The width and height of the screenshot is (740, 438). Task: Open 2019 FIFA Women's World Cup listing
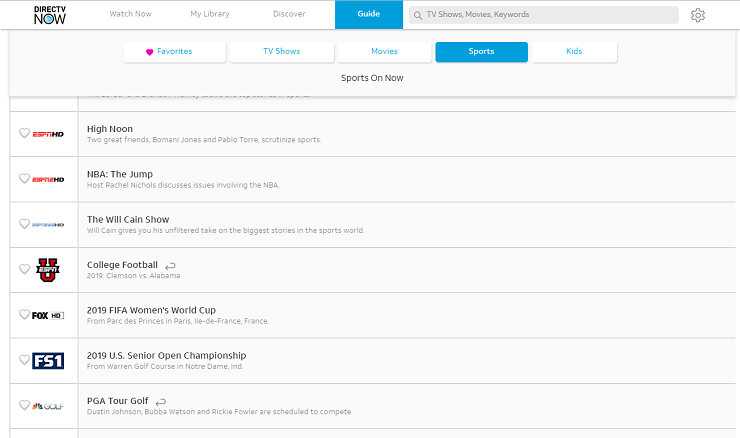point(407,315)
